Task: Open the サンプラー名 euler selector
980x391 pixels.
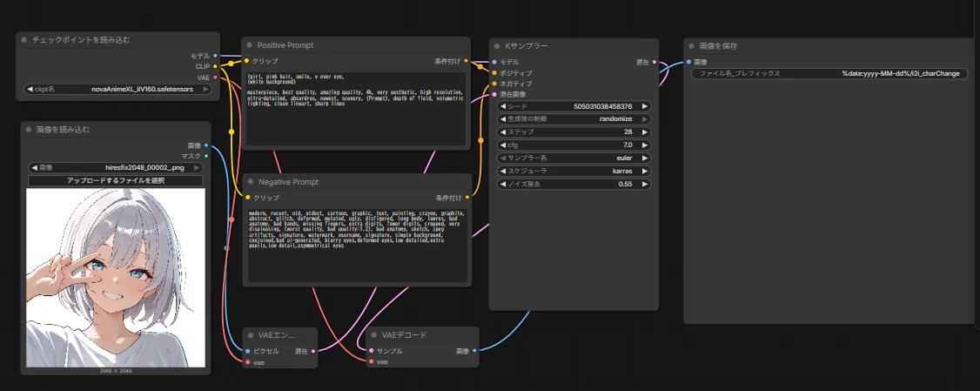Action: tap(574, 158)
